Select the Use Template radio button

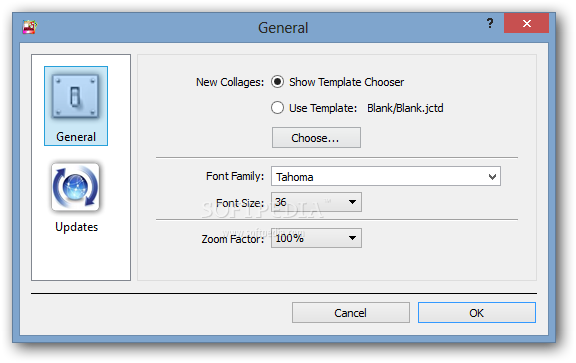(x=277, y=108)
